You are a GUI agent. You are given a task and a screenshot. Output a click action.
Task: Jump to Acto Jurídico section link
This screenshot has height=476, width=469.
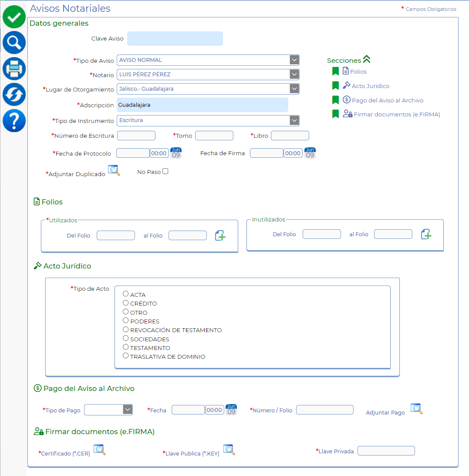point(370,86)
